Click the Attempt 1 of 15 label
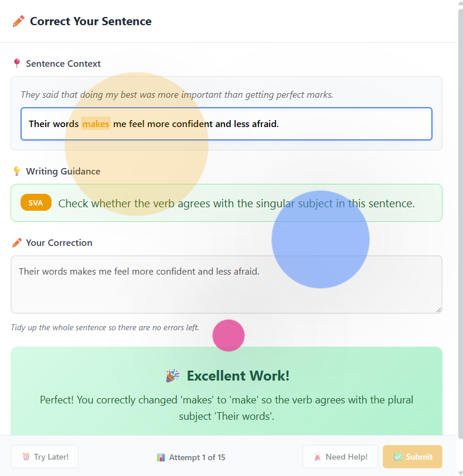This screenshot has height=476, width=463. [197, 457]
